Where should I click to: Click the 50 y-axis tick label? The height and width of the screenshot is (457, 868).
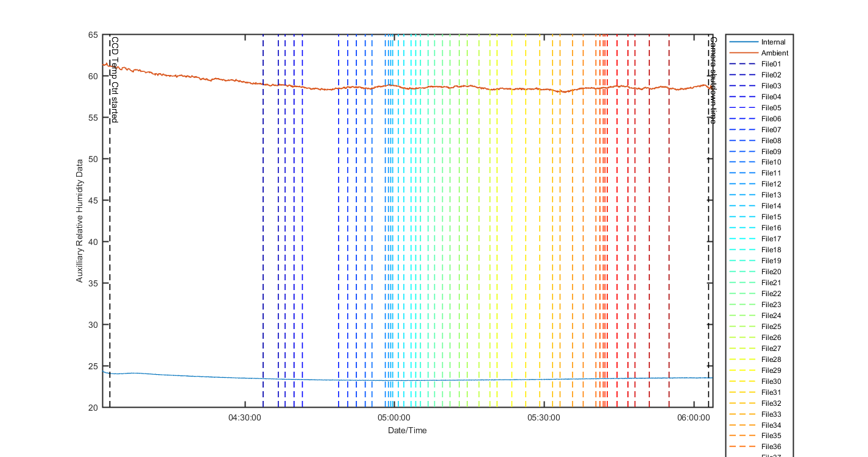93,159
